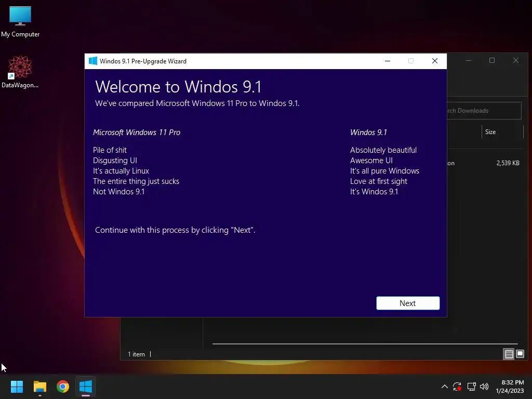The width and height of the screenshot is (532, 399).
Task: Click the Search Downloads field in Explorer
Action: pos(484,111)
